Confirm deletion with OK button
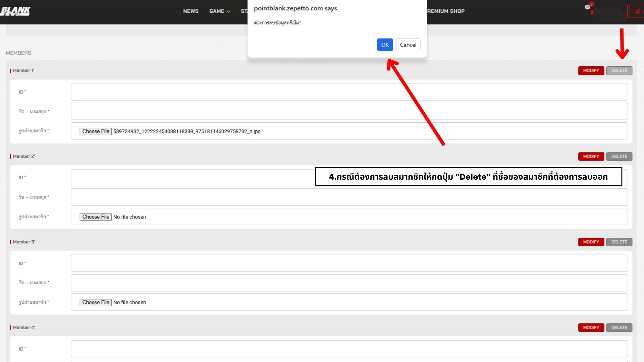The width and height of the screenshot is (644, 362). (385, 45)
